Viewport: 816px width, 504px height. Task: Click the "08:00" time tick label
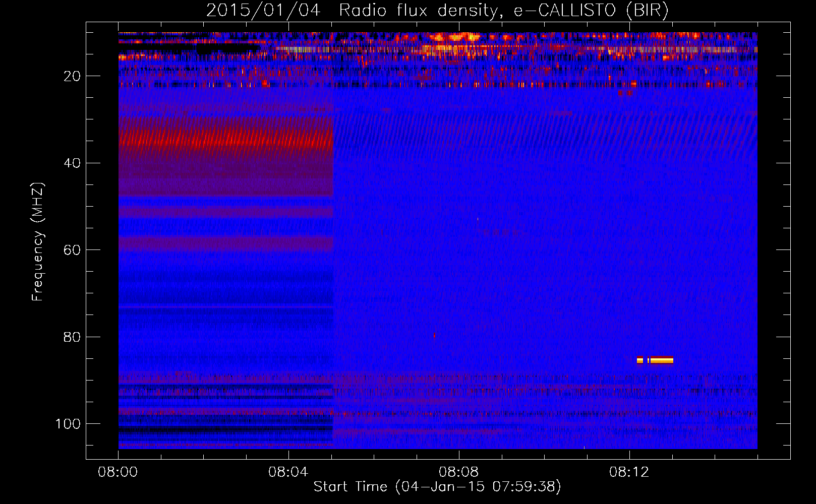click(x=118, y=472)
